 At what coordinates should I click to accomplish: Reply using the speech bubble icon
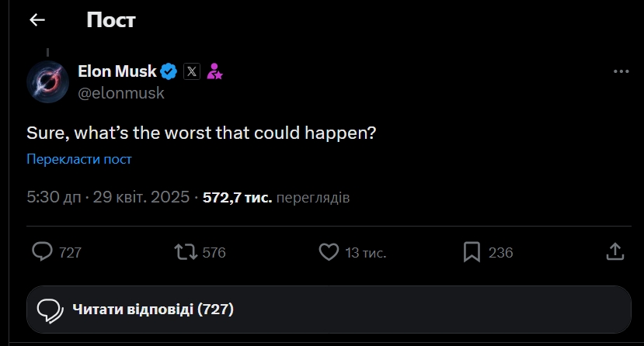[42, 252]
